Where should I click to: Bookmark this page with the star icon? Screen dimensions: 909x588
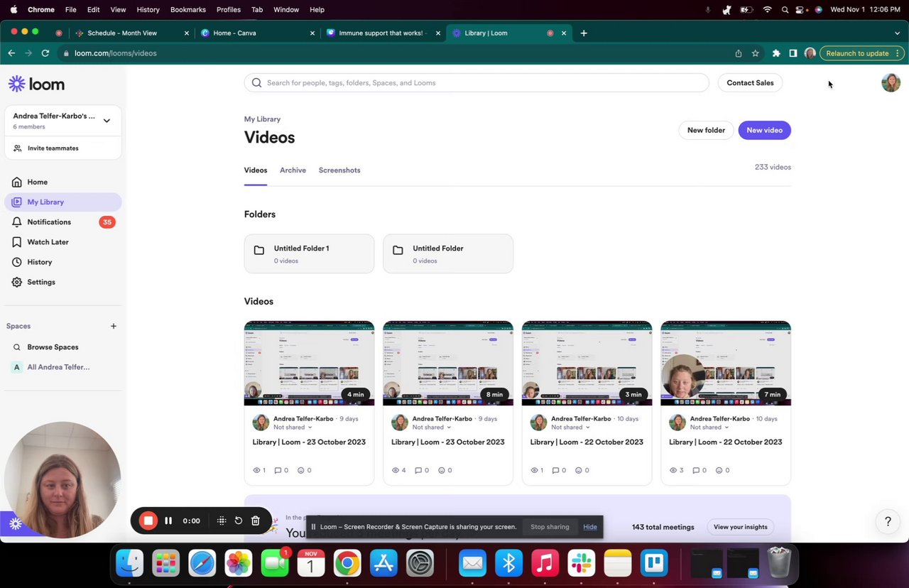coord(756,53)
